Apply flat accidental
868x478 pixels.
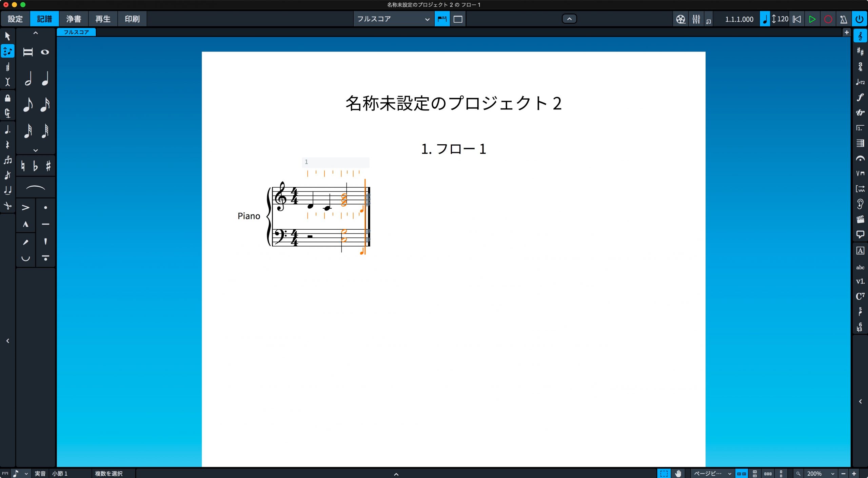click(36, 166)
